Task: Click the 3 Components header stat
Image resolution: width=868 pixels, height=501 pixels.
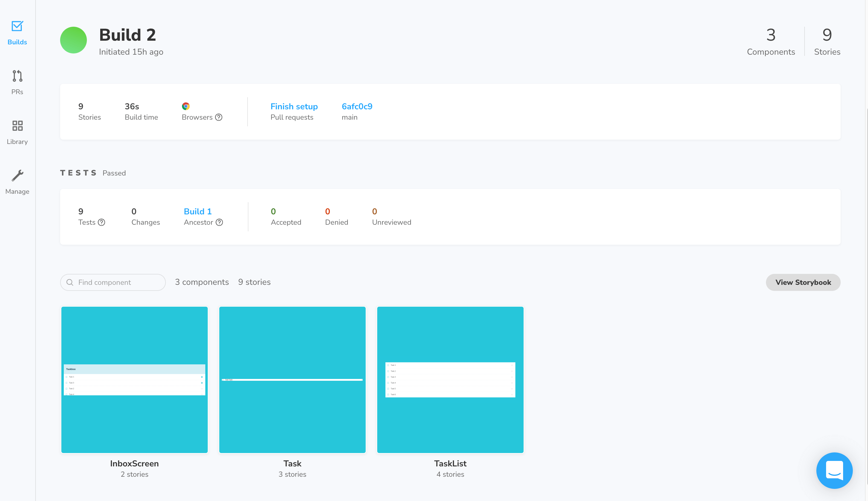Action: [x=771, y=42]
